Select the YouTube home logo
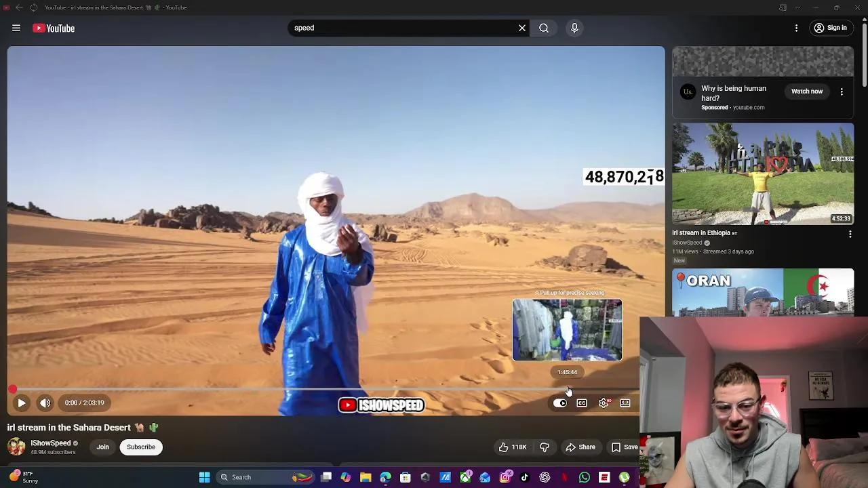 coord(53,28)
